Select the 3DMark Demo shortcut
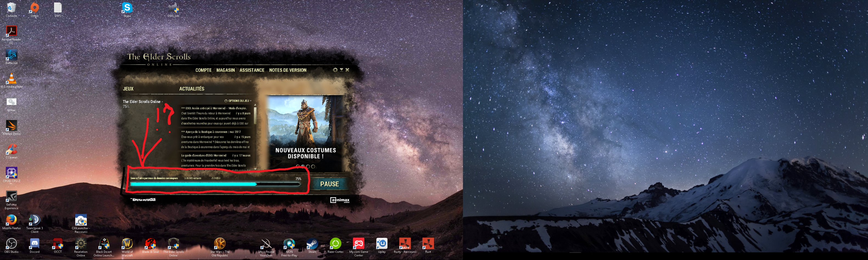 pos(12,128)
